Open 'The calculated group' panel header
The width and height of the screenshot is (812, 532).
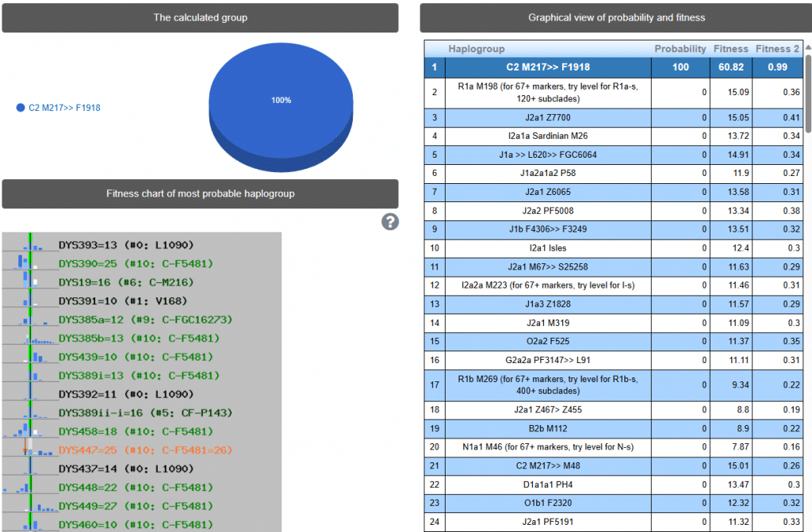(200, 17)
